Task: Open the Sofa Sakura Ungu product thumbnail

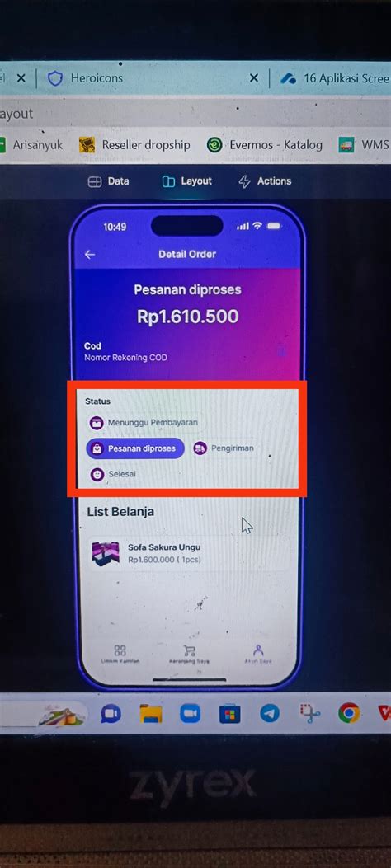Action: [x=106, y=553]
